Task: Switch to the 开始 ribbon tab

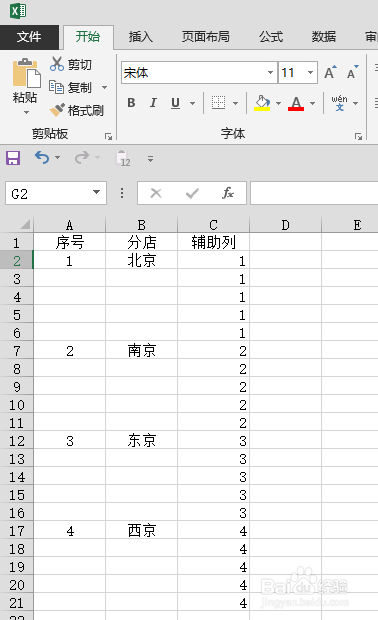Action: (x=88, y=37)
